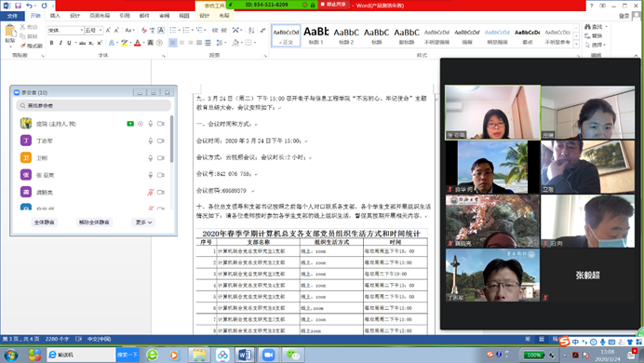Open the font name dropdown (宋体)
644x363 pixels.
pyautogui.click(x=66, y=30)
